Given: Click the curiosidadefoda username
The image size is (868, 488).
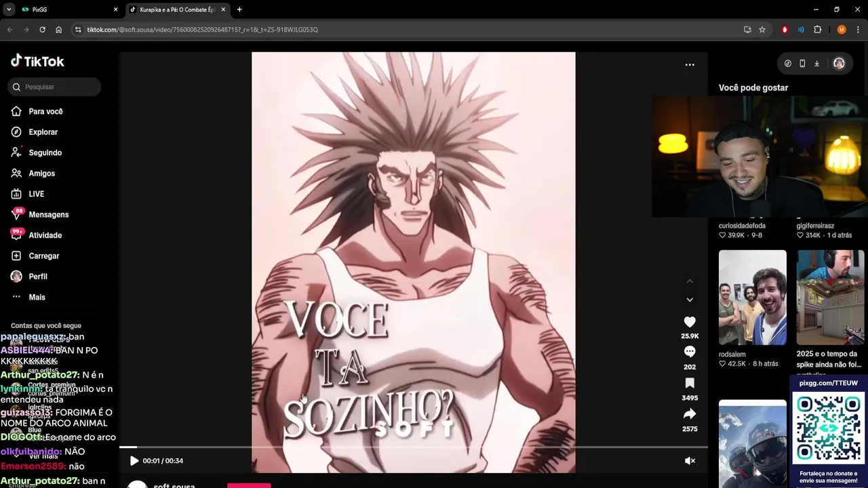Looking at the screenshot, I should pos(742,226).
